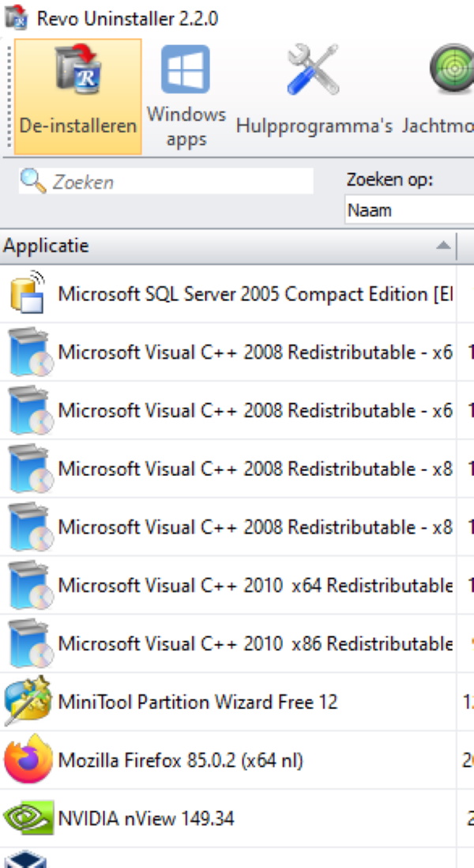Click the SQL Server 2005 Compact icon
474x868 pixels.
coord(28,293)
